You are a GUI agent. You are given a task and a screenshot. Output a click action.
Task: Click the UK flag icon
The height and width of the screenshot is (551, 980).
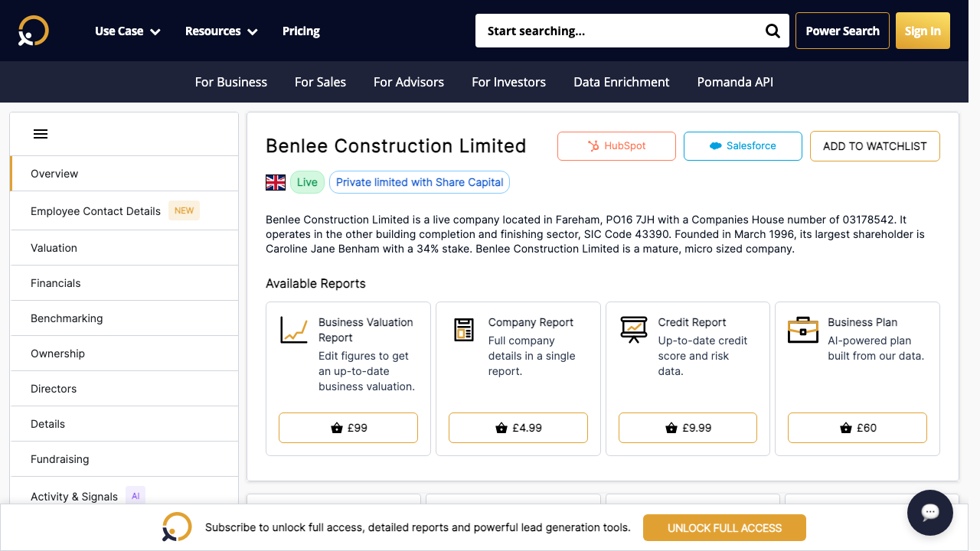pos(276,182)
